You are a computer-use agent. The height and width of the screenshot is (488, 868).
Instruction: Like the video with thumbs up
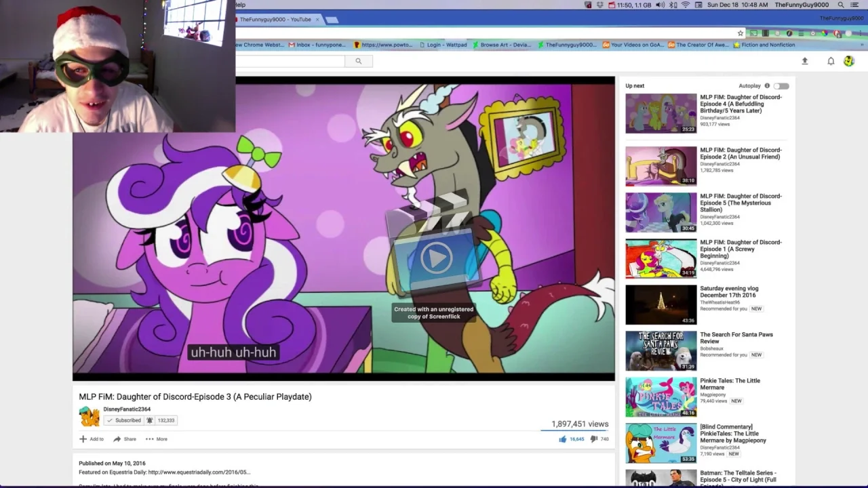562,439
